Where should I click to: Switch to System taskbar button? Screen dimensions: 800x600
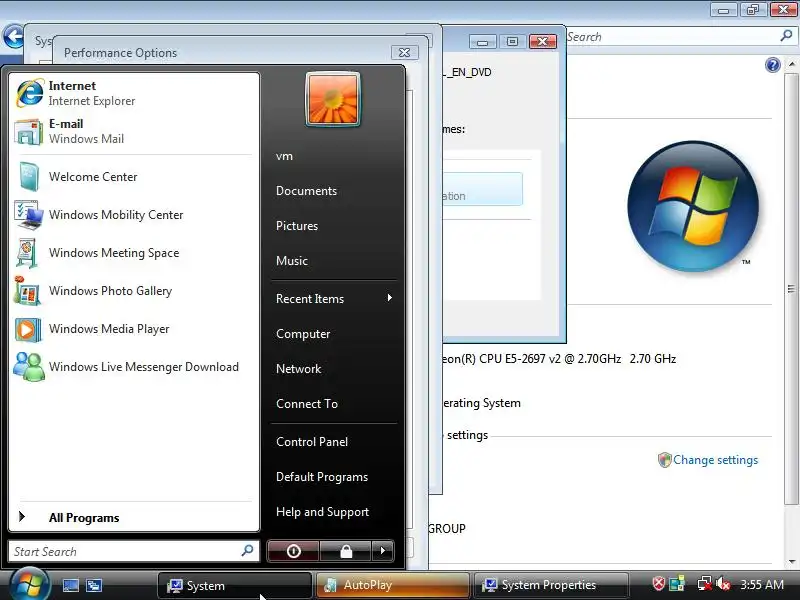(x=235, y=585)
